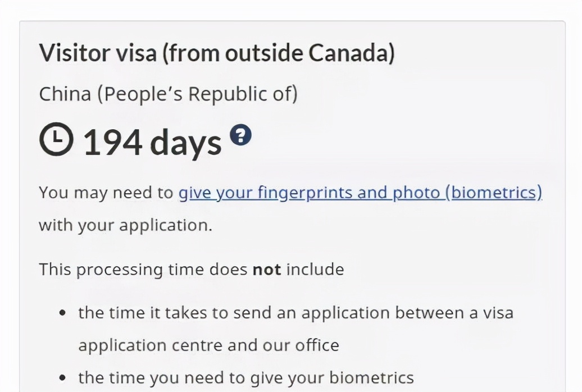Click the "(People's Republic of)" text
The image size is (582, 392).
click(x=197, y=94)
